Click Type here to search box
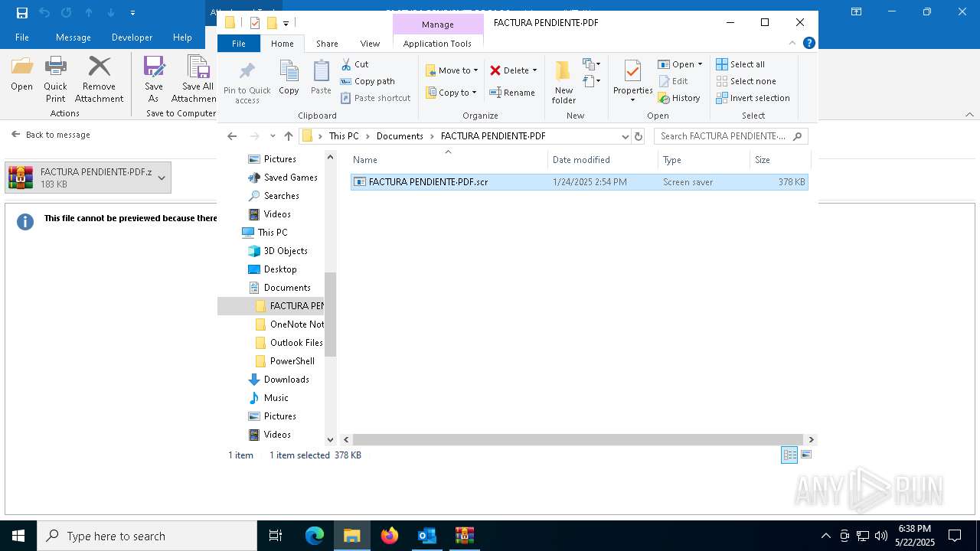Image resolution: width=980 pixels, height=551 pixels. coord(147,536)
